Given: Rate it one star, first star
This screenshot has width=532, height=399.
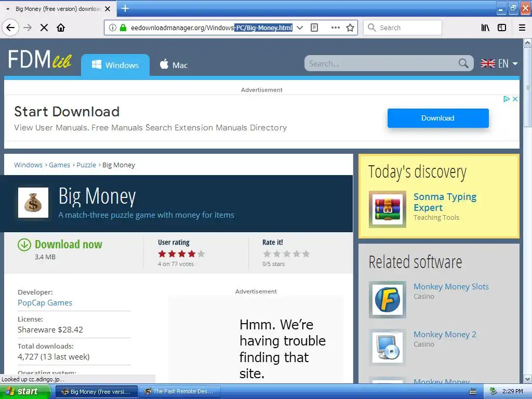Looking at the screenshot, I should point(267,254).
